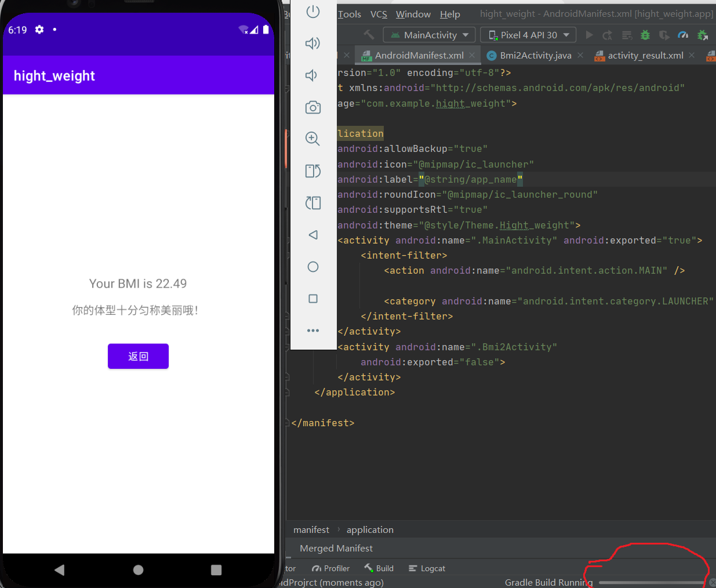Open the Window menu
The image size is (716, 588).
tap(413, 14)
